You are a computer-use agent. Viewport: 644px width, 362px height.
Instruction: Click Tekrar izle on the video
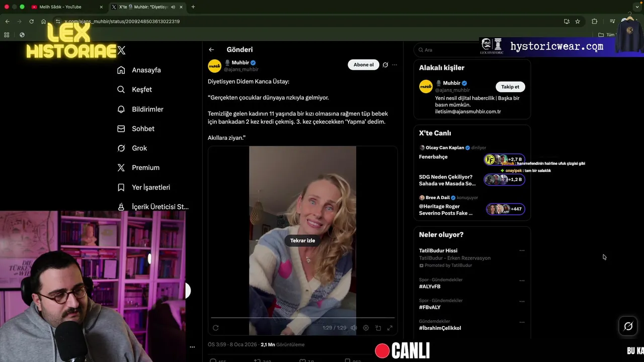point(302,240)
